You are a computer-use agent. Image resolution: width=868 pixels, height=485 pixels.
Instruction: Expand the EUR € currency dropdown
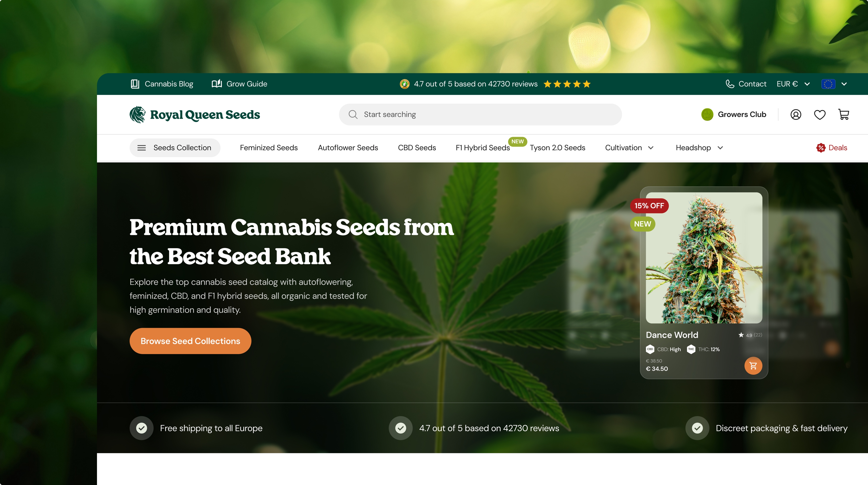click(793, 84)
